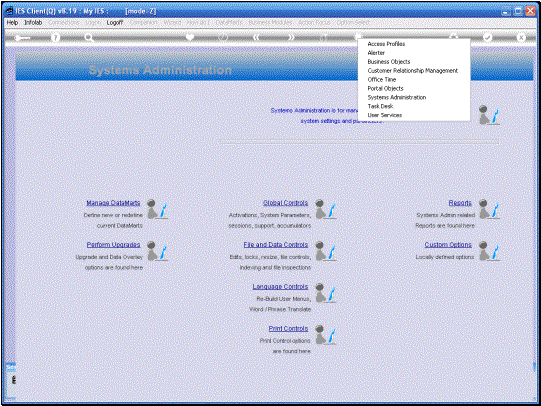Go to the Perform Upgrades link
This screenshot has width=541, height=406.
[114, 245]
